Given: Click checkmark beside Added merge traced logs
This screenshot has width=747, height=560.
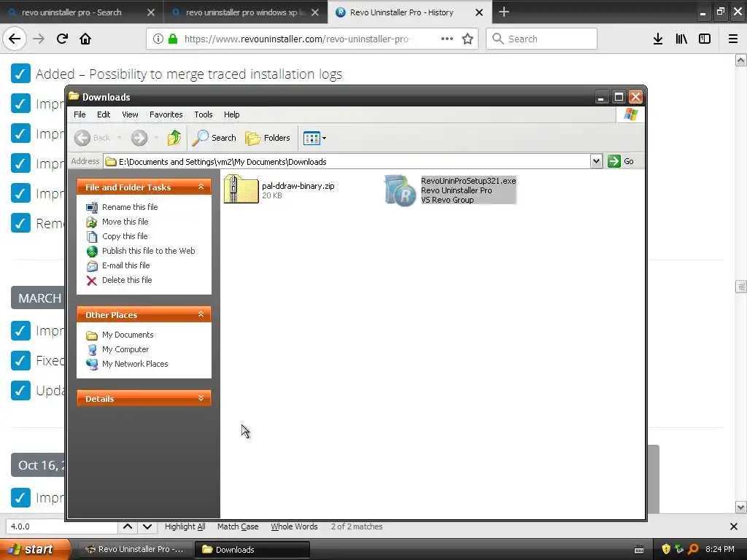Looking at the screenshot, I should (20, 74).
